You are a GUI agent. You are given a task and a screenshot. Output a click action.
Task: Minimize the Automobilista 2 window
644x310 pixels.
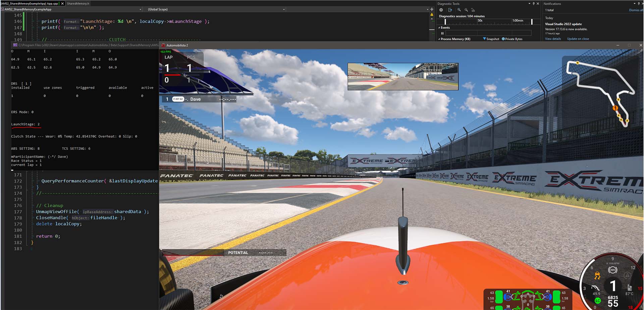coord(618,45)
